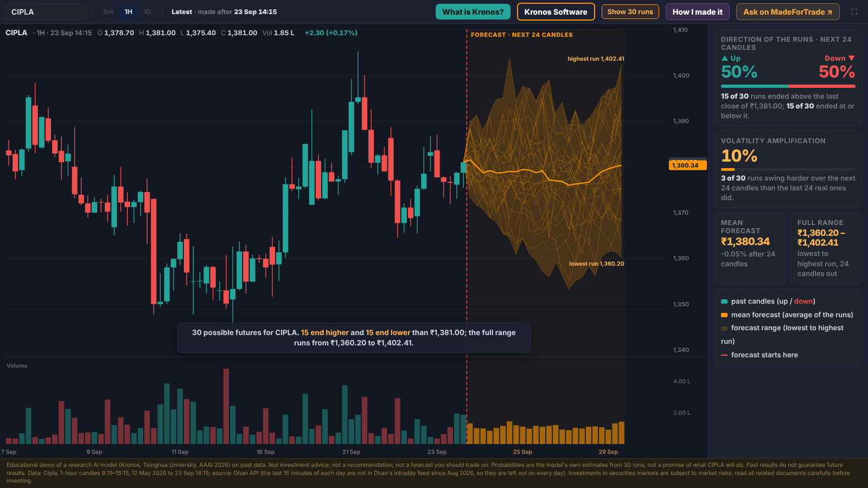The height and width of the screenshot is (488, 868).
Task: Click the C 1,381.00 close price readout
Action: tap(239, 33)
